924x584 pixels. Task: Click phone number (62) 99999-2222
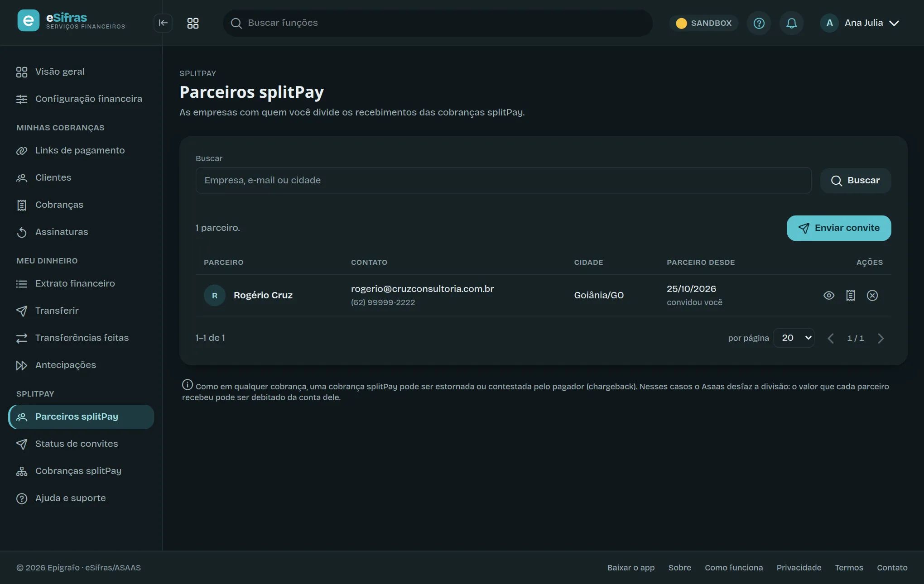coord(383,302)
